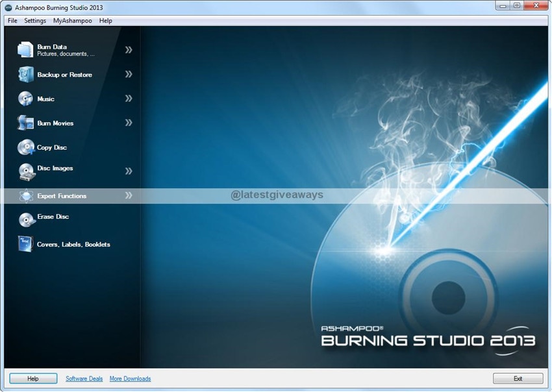
Task: Open the Help menu in menu bar
Action: (x=105, y=21)
